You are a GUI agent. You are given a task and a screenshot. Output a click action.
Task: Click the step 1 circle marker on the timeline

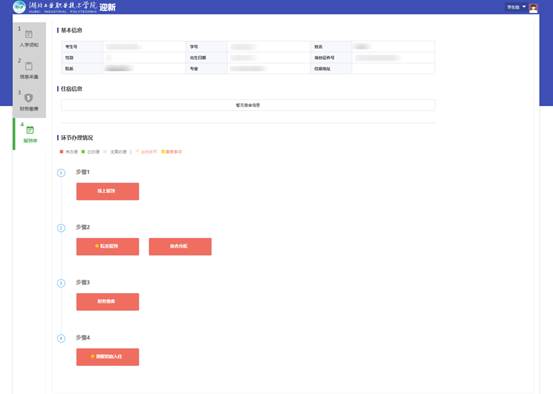[61, 172]
